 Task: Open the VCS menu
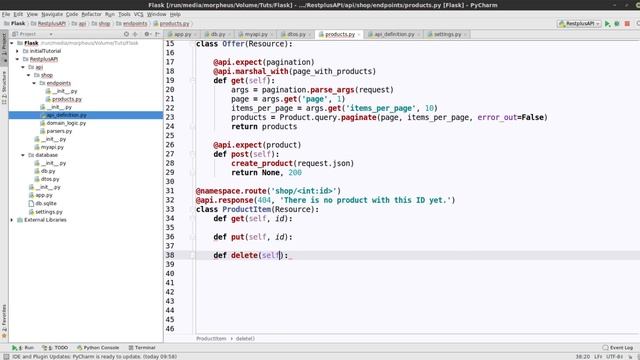(139, 14)
